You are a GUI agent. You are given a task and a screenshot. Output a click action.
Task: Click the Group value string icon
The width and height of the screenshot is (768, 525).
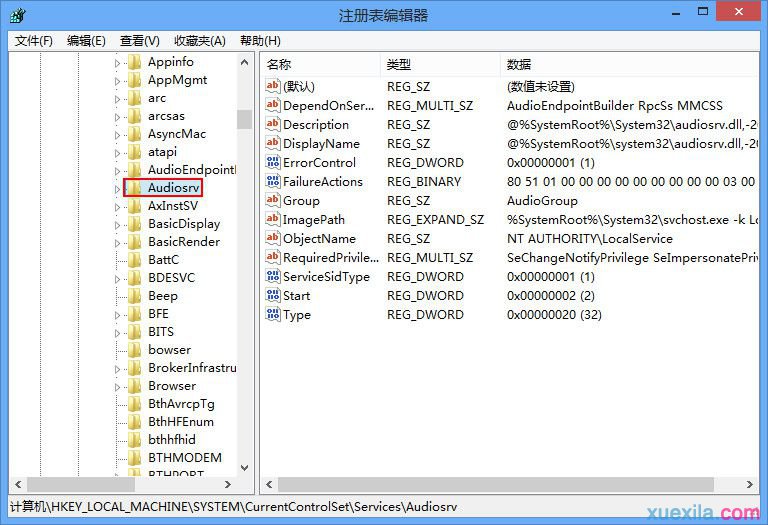(x=272, y=200)
